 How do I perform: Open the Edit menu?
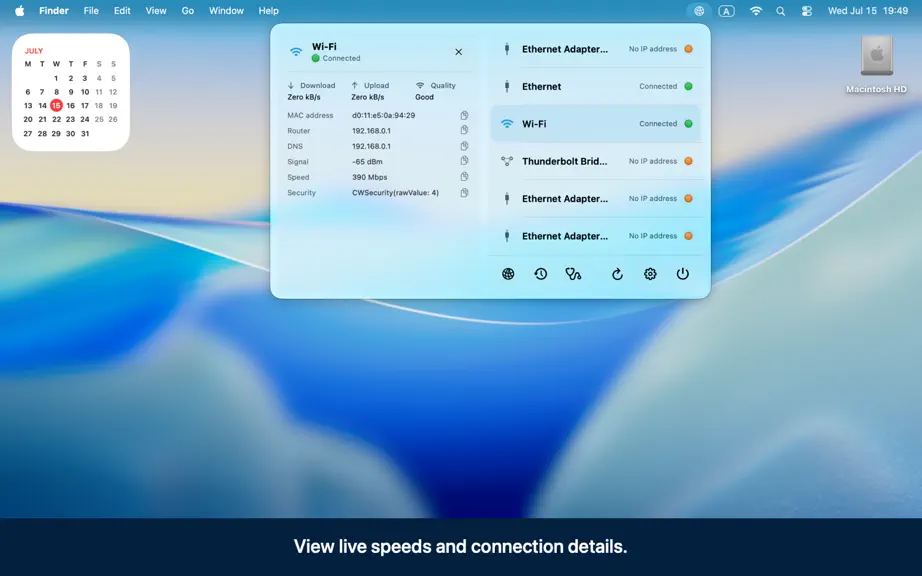[122, 11]
